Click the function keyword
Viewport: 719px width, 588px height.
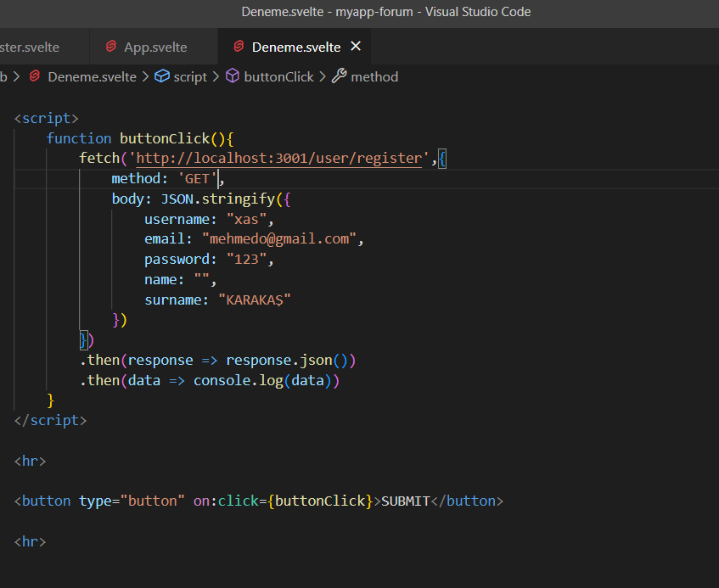coord(79,138)
